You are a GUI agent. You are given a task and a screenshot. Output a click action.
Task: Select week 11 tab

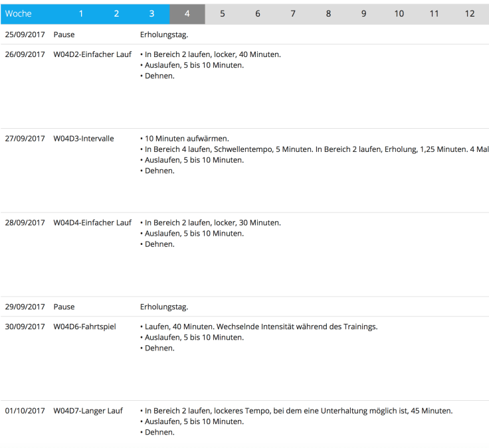point(434,14)
